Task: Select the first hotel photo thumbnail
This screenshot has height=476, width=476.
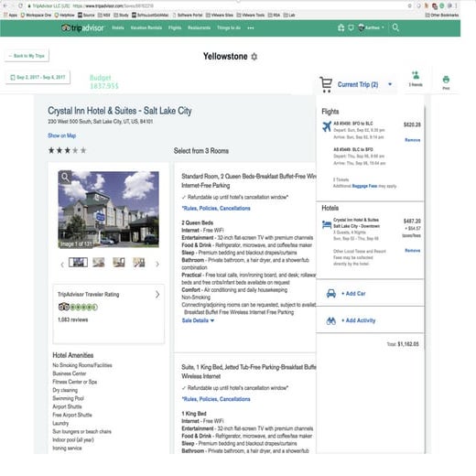Action: [x=78, y=263]
